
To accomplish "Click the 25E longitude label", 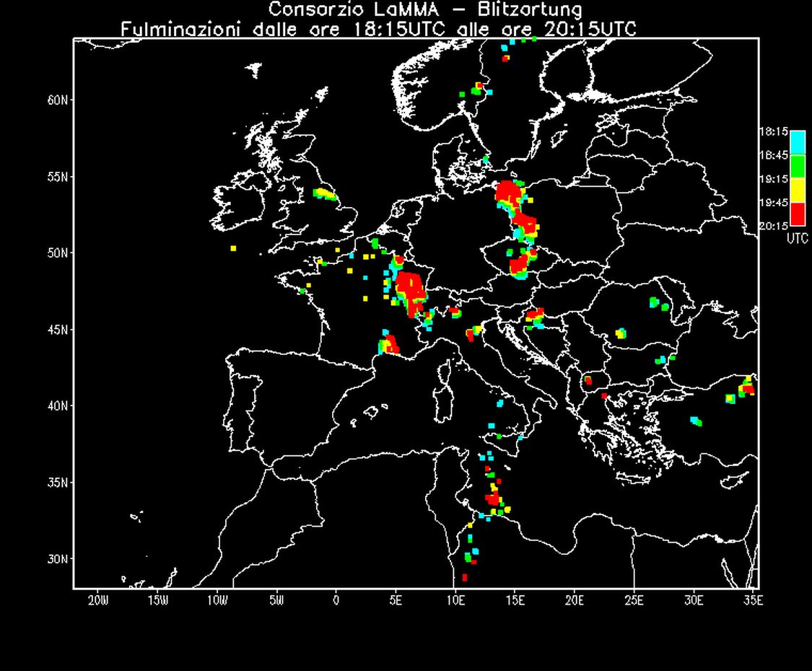I will click(x=634, y=600).
